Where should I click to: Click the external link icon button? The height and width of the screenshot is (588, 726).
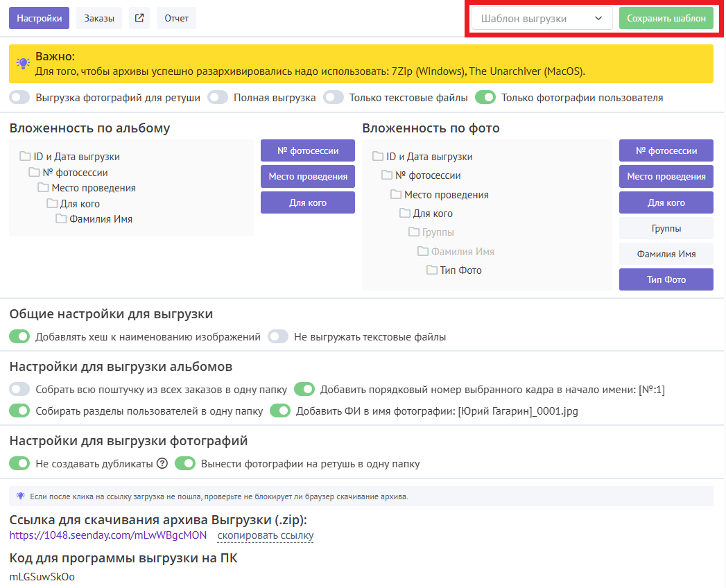[139, 19]
